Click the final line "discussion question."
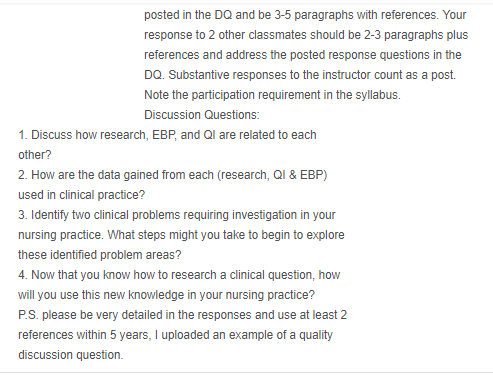The height and width of the screenshot is (375, 493). click(x=71, y=355)
